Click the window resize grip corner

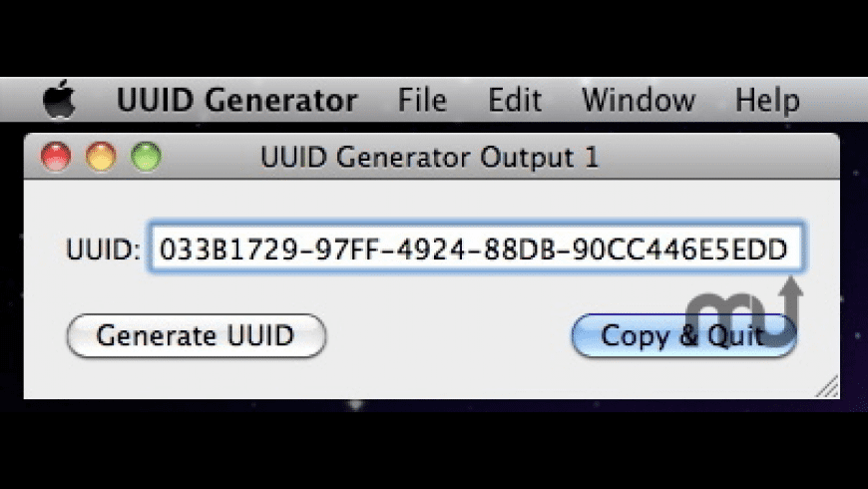(x=827, y=387)
